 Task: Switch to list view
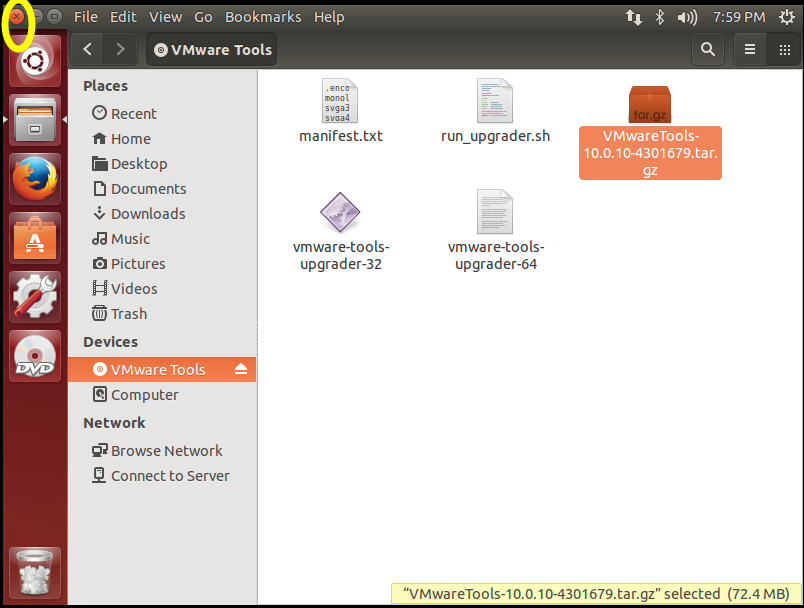coord(750,49)
